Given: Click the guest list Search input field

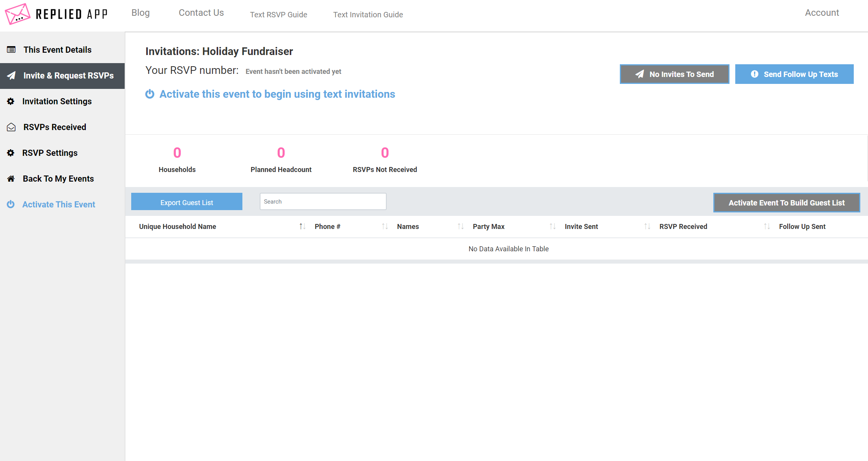Looking at the screenshot, I should click(323, 202).
